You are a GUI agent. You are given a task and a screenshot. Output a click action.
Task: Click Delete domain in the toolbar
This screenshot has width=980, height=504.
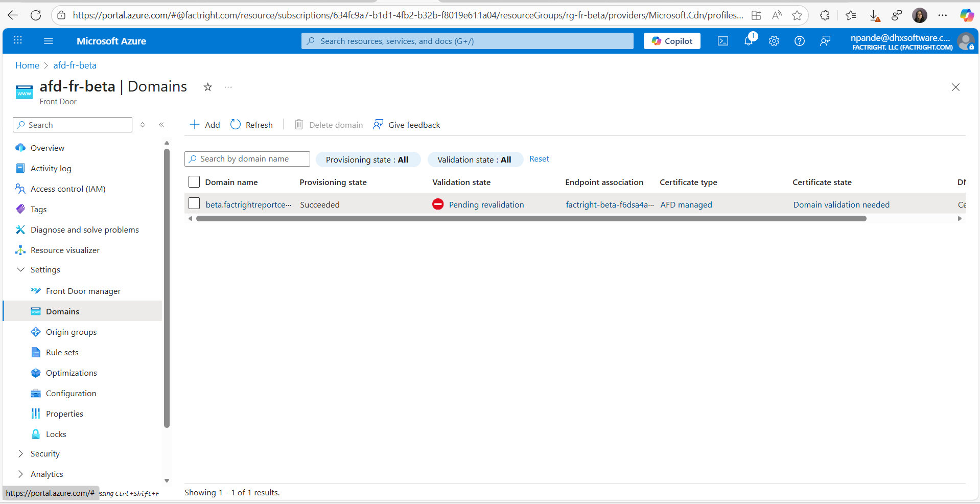(329, 125)
